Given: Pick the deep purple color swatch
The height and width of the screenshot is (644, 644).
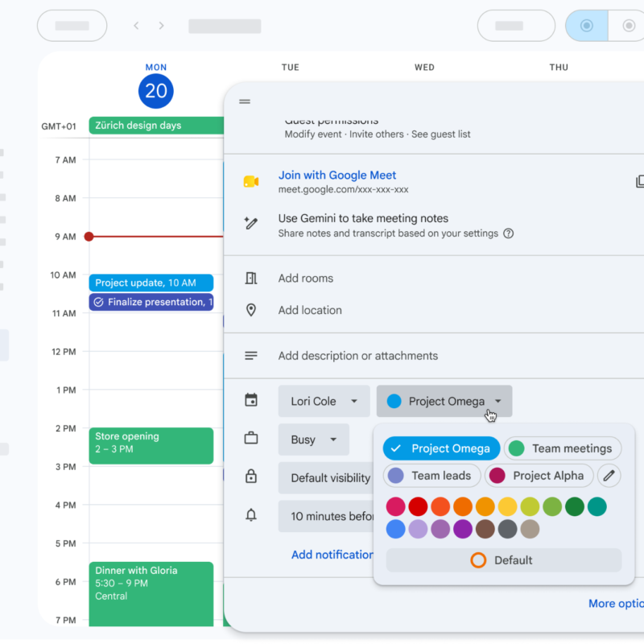Looking at the screenshot, I should pos(463,529).
